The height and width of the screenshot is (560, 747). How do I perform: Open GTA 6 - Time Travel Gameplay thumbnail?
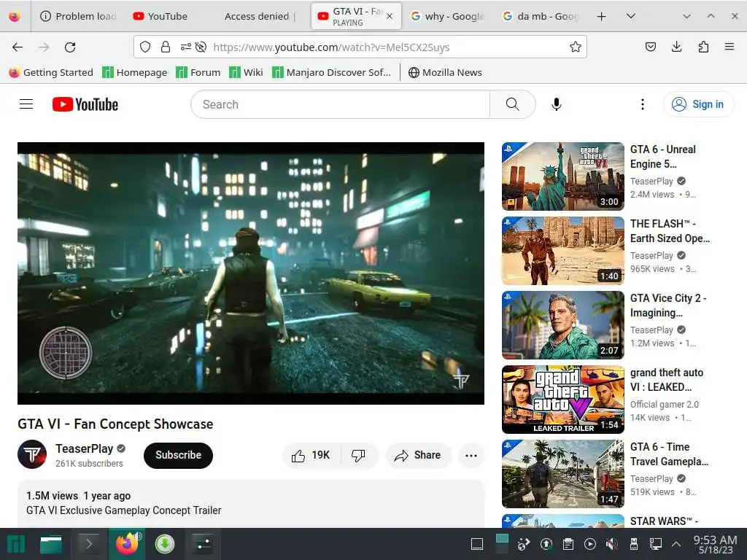pyautogui.click(x=562, y=474)
